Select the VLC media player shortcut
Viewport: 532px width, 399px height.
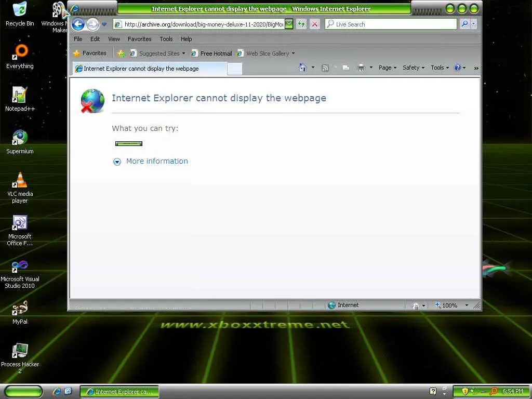pyautogui.click(x=20, y=188)
